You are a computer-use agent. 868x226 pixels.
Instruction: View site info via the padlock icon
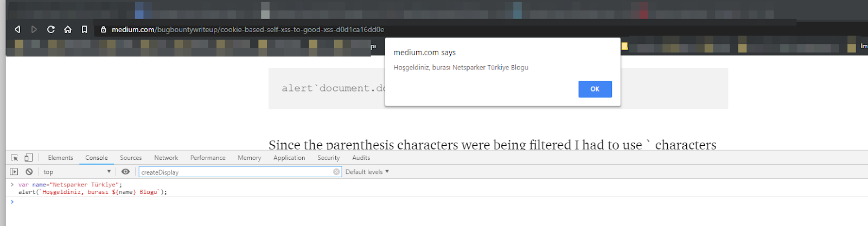103,29
